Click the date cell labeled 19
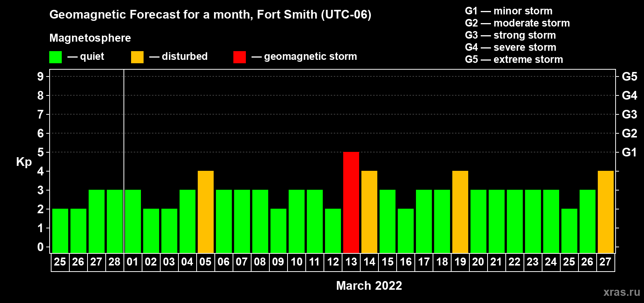This screenshot has width=644, height=303. coord(460,262)
